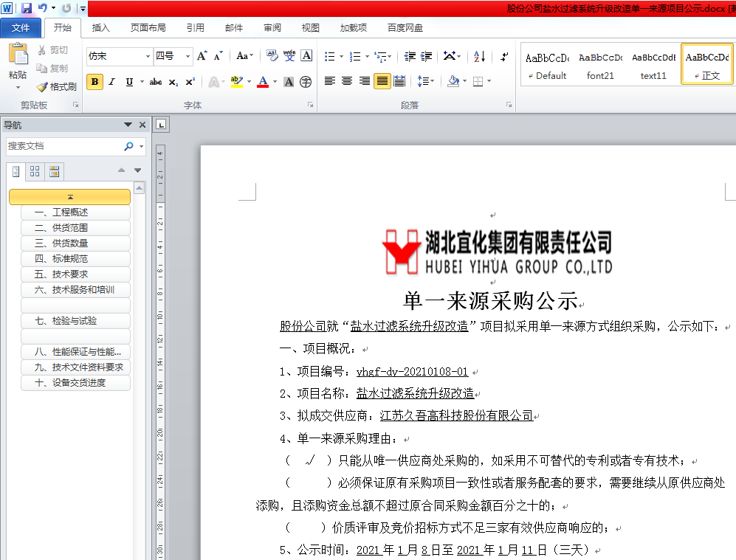Click the Clear Formatting icon

click(x=272, y=56)
